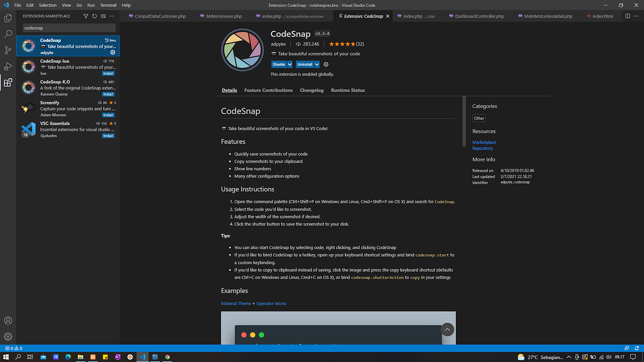Install the Screenify extension
Image resolution: width=644 pixels, height=362 pixels.
click(x=108, y=114)
